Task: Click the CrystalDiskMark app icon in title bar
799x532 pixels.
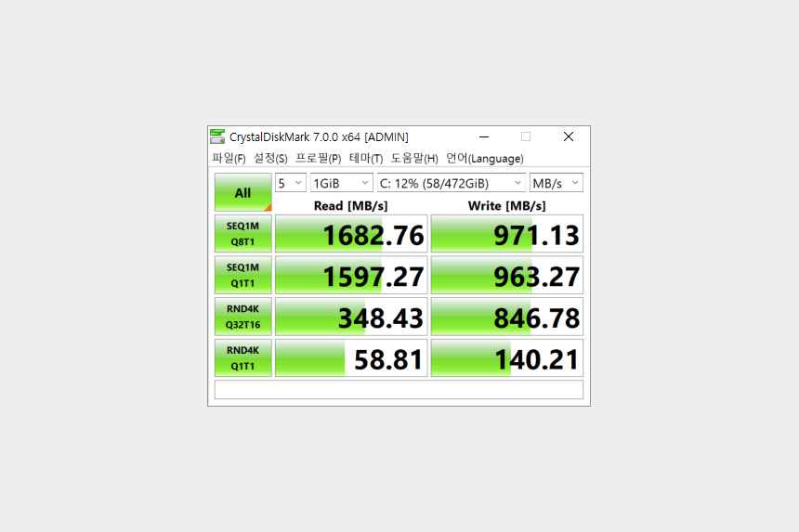Action: coord(217,136)
